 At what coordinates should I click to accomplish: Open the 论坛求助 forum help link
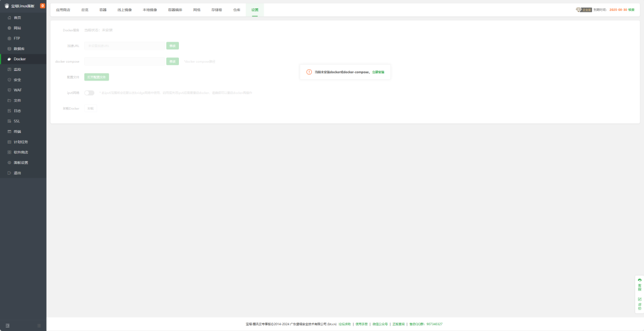[345, 324]
